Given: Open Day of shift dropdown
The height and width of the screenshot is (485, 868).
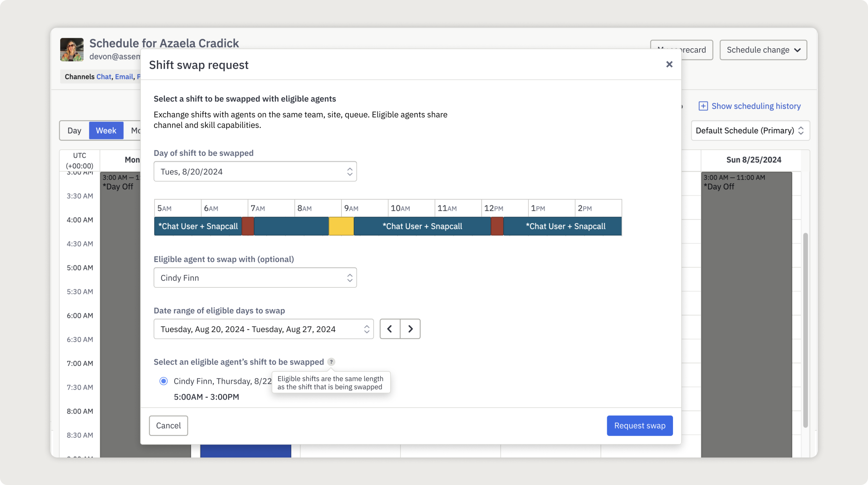Looking at the screenshot, I should (255, 171).
